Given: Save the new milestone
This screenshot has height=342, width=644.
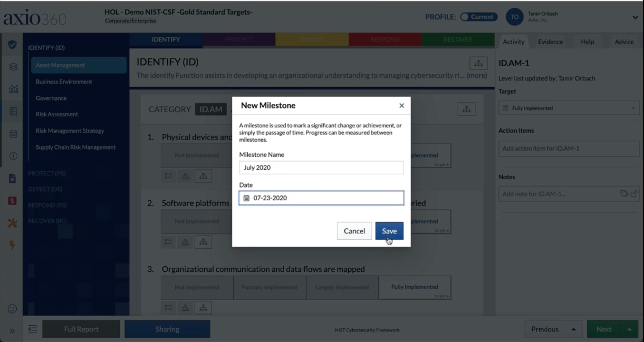Looking at the screenshot, I should pos(389,231).
